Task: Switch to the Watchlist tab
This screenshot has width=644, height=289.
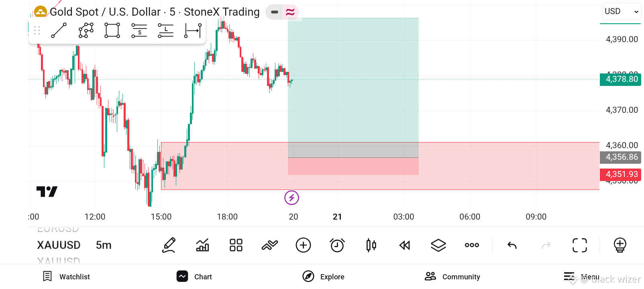Action: [x=67, y=277]
